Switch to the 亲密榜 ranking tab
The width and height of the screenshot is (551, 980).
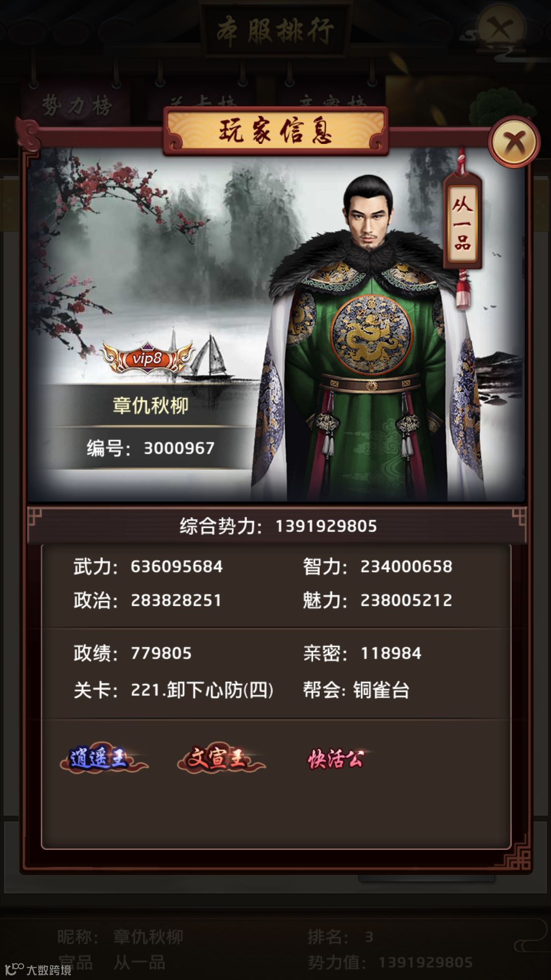(x=332, y=102)
